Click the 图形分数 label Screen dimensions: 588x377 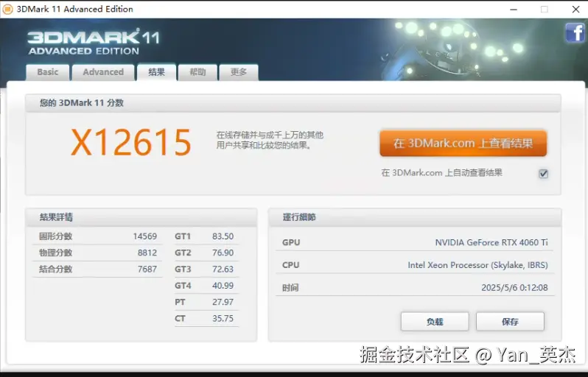point(55,236)
